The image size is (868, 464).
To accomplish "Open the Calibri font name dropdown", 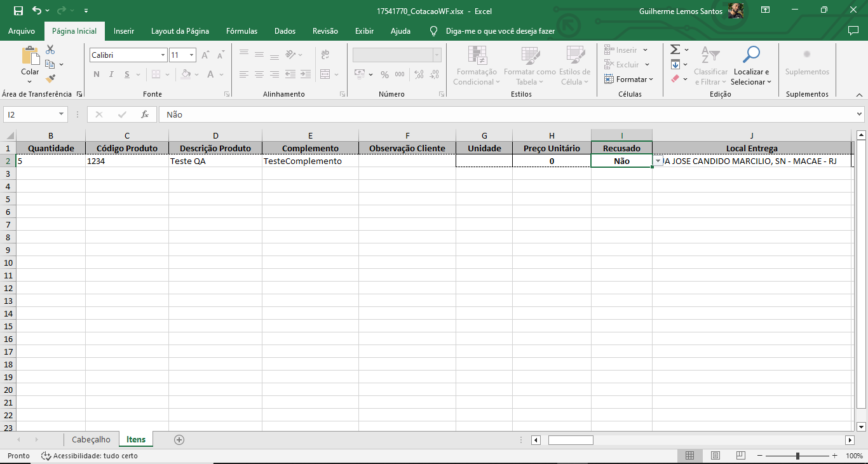I will 163,55.
